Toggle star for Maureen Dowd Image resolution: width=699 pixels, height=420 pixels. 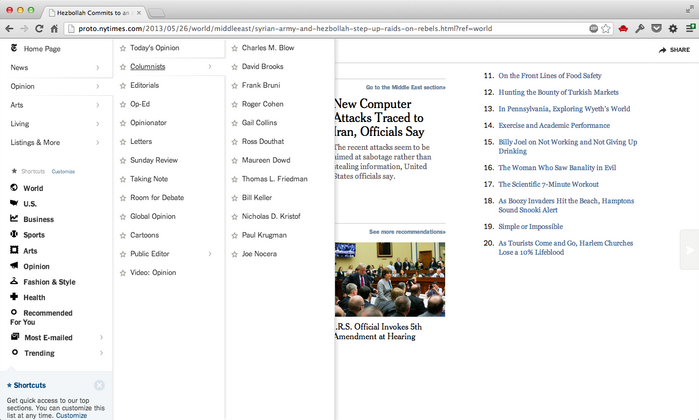click(234, 161)
